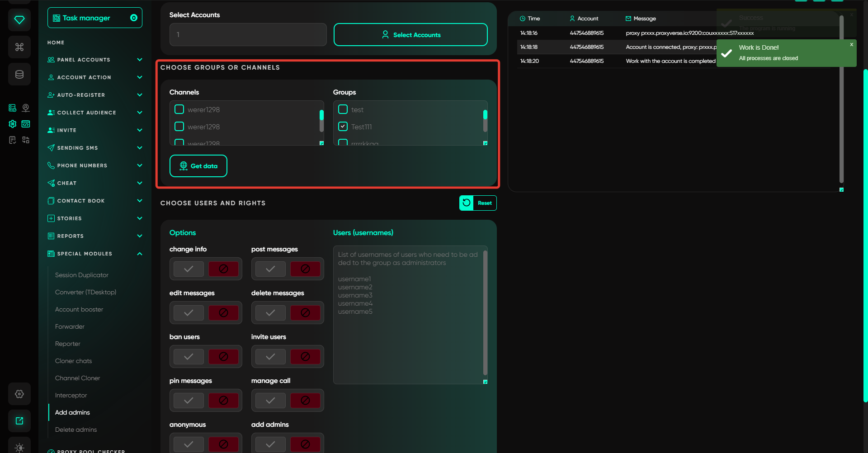Viewport: 868px width, 453px height.
Task: Click the Get data button
Action: coord(198,166)
